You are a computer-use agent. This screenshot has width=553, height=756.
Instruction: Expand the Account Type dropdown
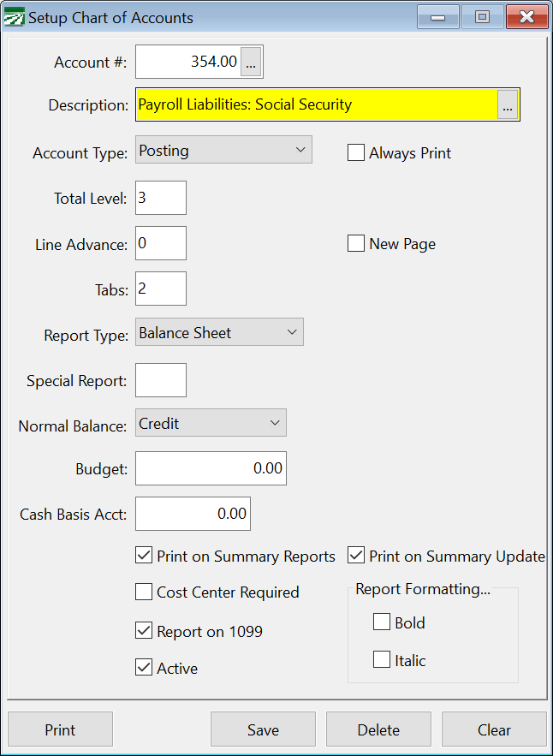pyautogui.click(x=223, y=150)
